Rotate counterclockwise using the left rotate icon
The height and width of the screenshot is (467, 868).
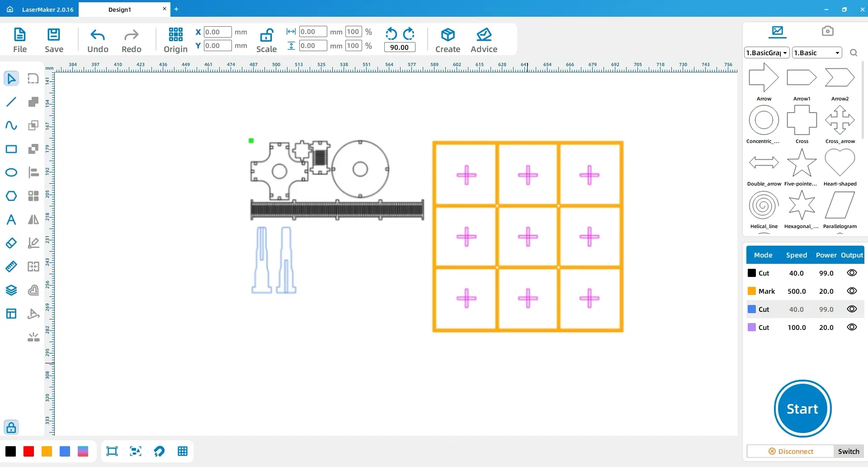tap(391, 34)
